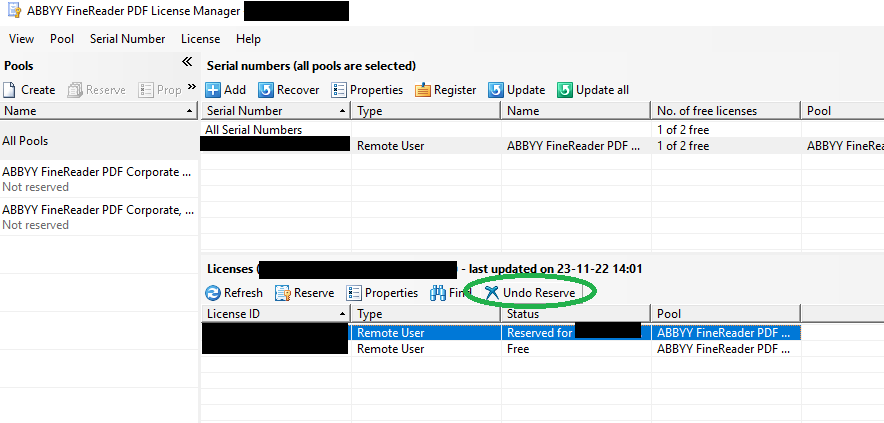Click the Update all button label
This screenshot has width=884, height=423.
(x=602, y=90)
